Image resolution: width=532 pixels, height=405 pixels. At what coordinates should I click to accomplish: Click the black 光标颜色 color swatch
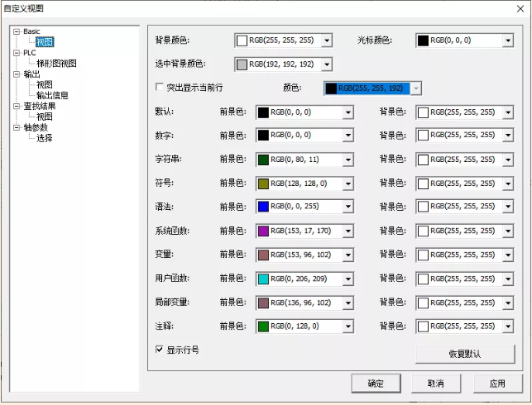pyautogui.click(x=423, y=40)
